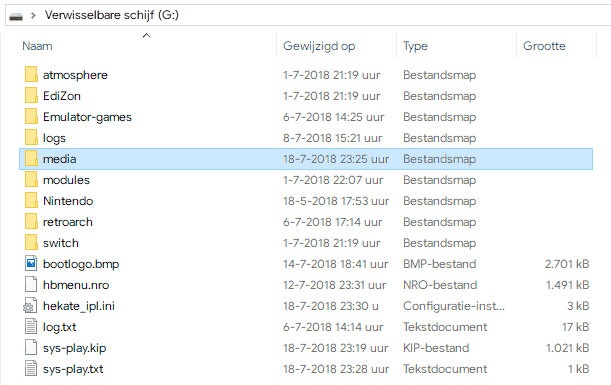Screen dimensions: 611x385
Task: Click Verwisselbare schijf (G:) breadcrumb
Action: 112,15
